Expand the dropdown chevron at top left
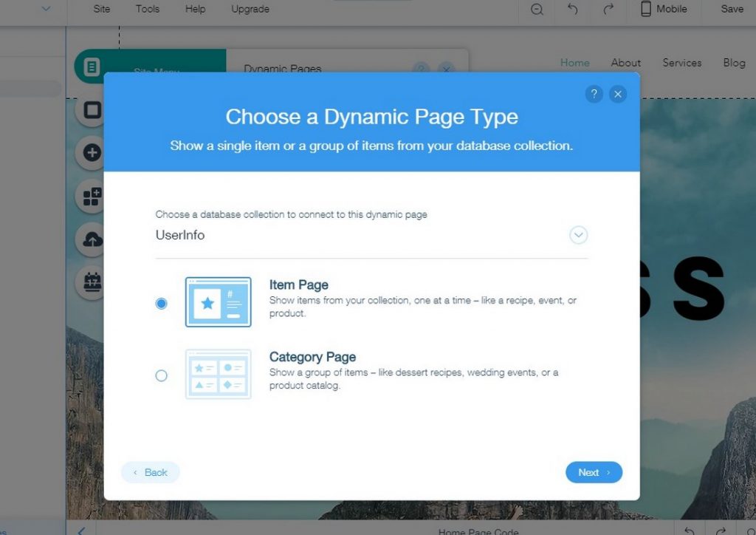This screenshot has width=756, height=535. coord(46,10)
